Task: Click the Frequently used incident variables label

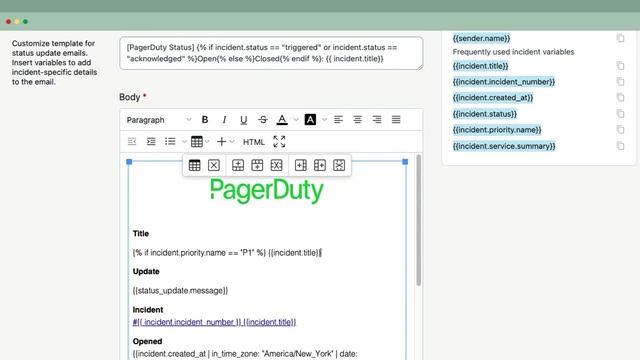Action: [513, 52]
